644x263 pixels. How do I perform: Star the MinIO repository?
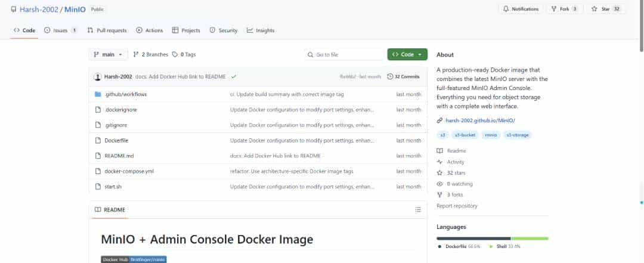(605, 9)
